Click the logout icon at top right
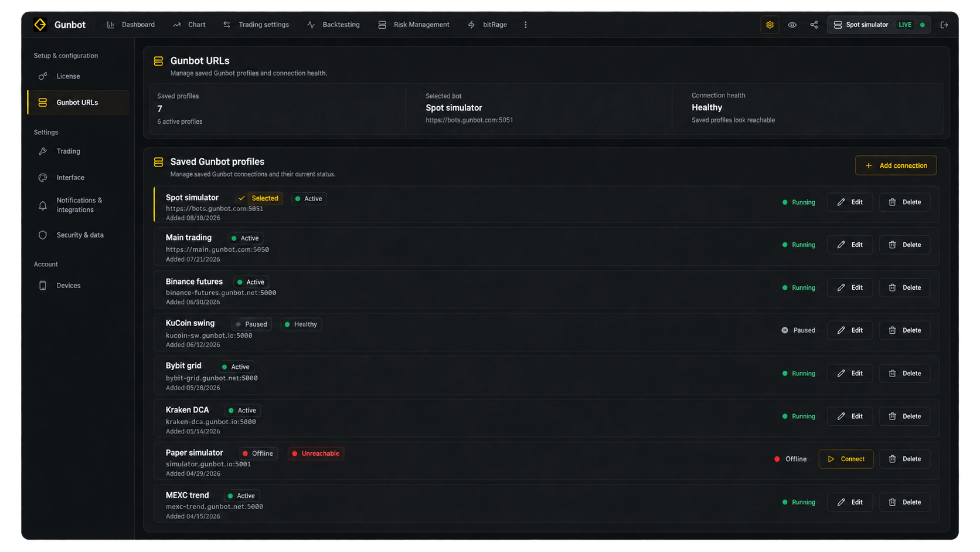This screenshot has width=980, height=552. pyautogui.click(x=944, y=25)
